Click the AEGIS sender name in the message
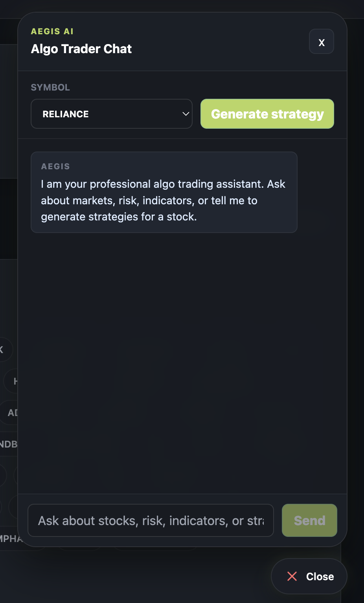The image size is (364, 603). pyautogui.click(x=55, y=166)
